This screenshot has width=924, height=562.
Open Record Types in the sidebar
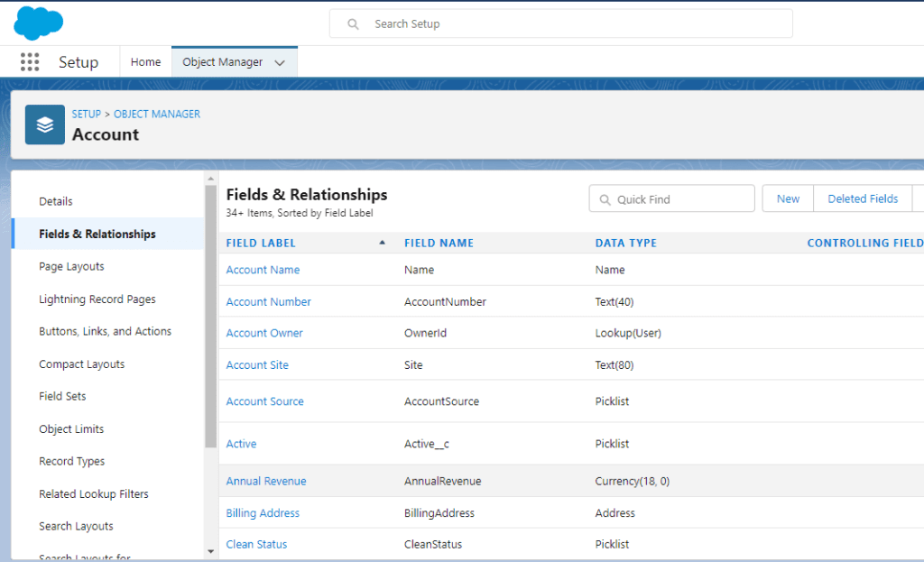pos(72,461)
